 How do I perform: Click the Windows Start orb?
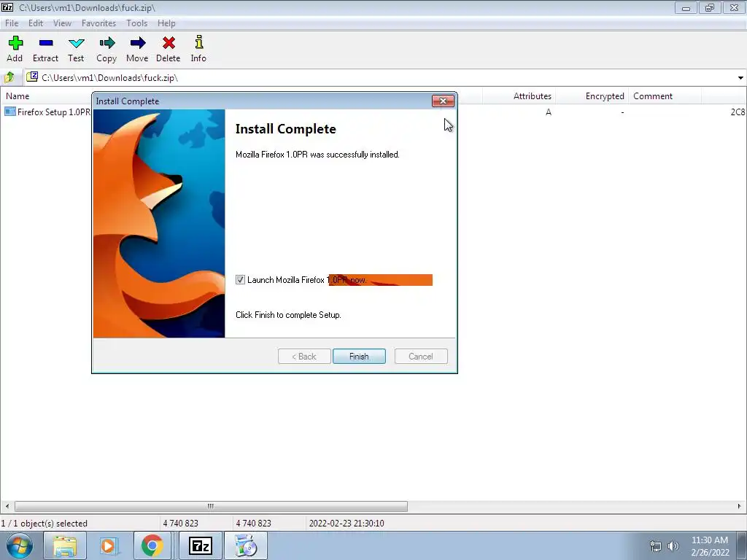[x=20, y=545]
